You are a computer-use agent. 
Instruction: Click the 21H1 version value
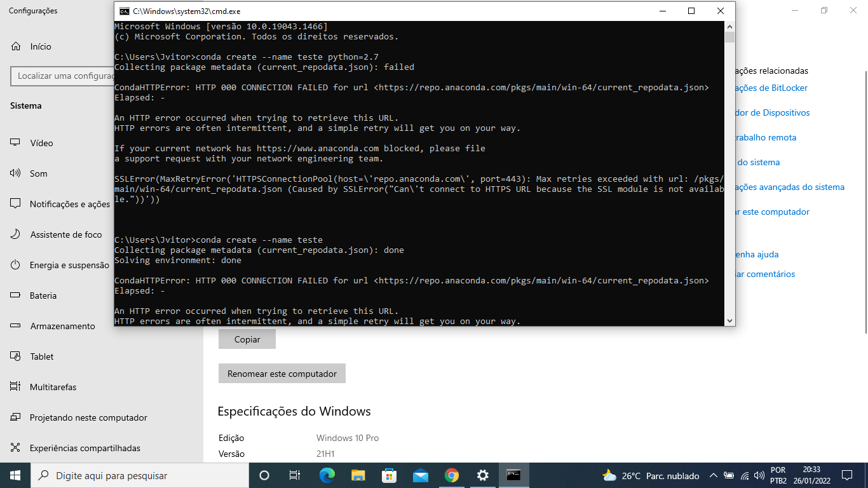[x=325, y=454]
